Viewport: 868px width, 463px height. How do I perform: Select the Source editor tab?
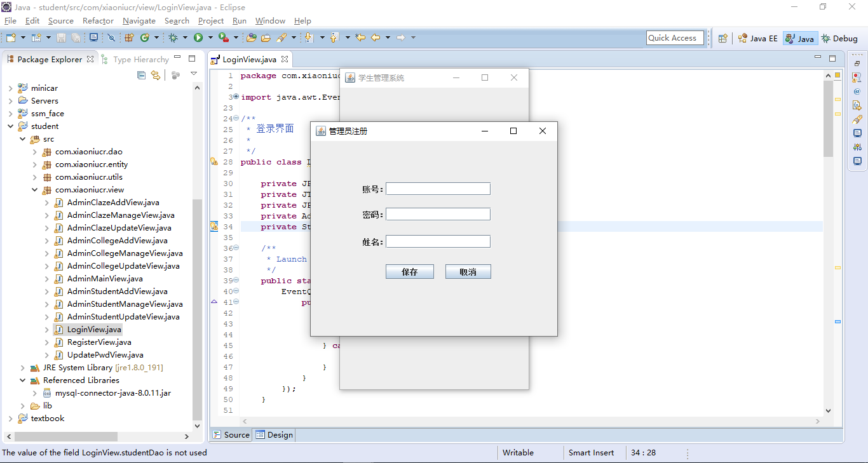pyautogui.click(x=231, y=435)
